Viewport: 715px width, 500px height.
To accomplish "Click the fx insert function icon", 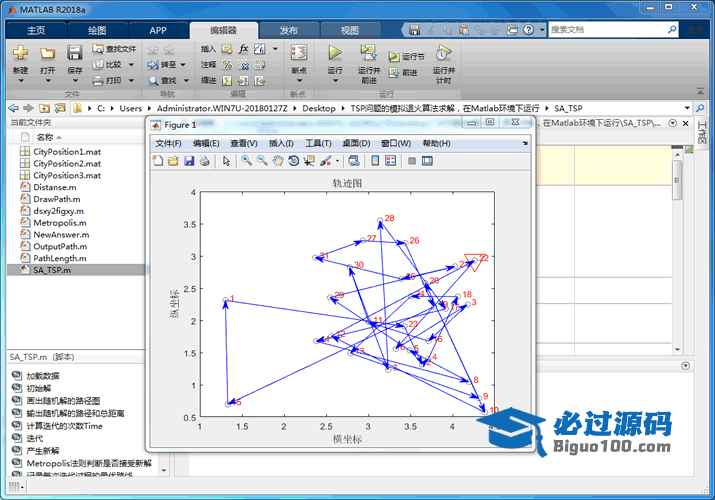I will click(x=244, y=49).
